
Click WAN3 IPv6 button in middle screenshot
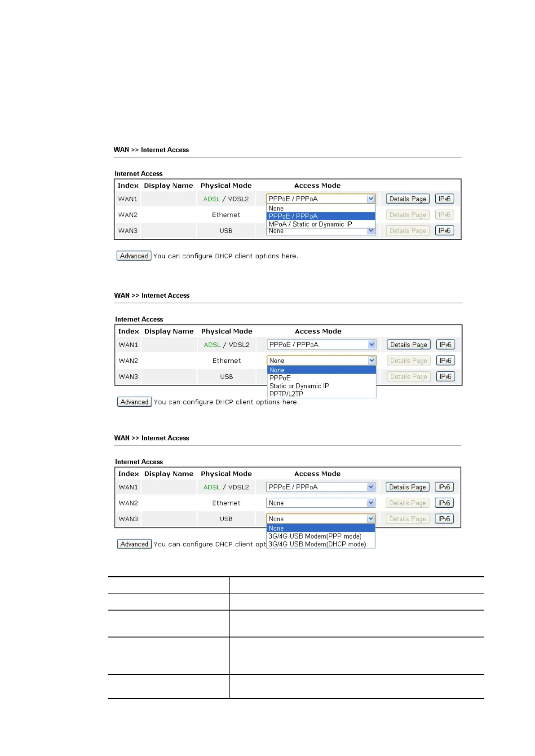(x=445, y=377)
